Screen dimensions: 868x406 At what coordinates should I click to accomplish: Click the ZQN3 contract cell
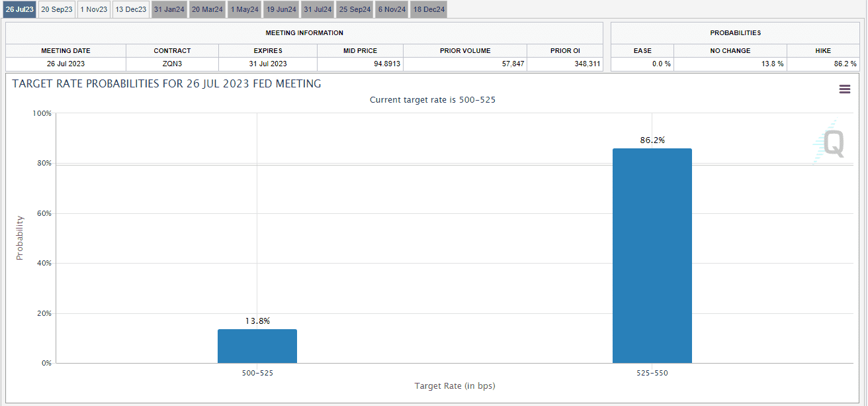click(x=172, y=64)
